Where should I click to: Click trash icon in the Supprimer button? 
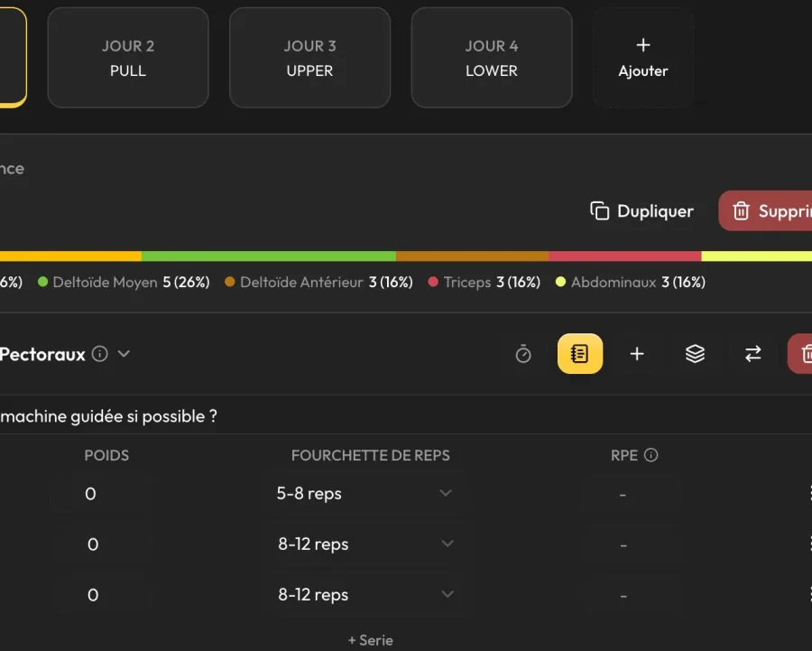741,211
